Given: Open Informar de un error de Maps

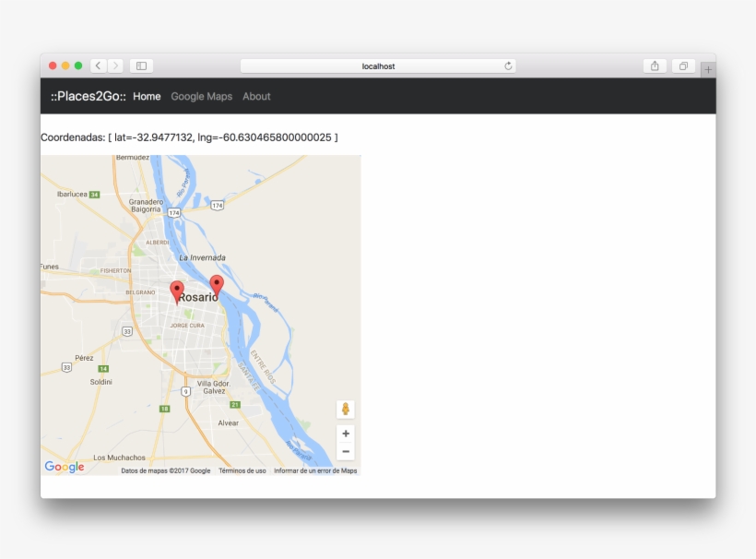Looking at the screenshot, I should pyautogui.click(x=315, y=470).
